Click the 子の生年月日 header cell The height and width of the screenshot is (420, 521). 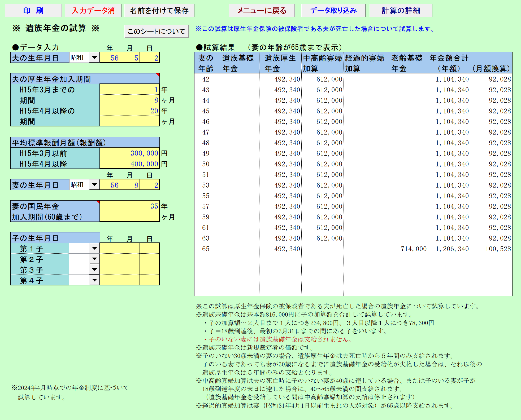pos(55,238)
